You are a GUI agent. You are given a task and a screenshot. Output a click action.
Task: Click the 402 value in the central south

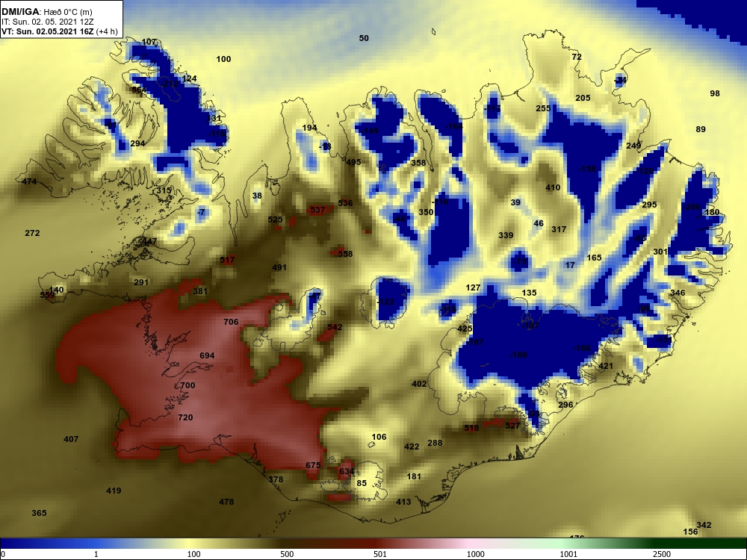pyautogui.click(x=419, y=385)
